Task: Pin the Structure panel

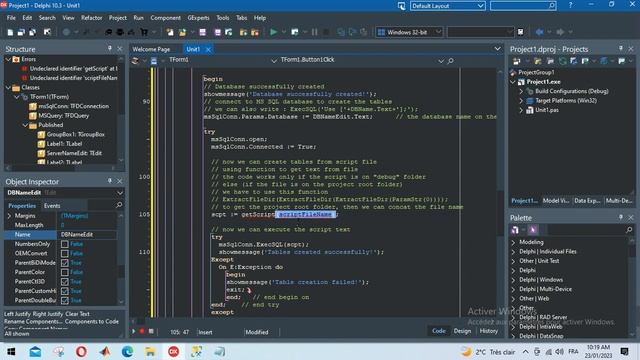Action: pos(109,49)
